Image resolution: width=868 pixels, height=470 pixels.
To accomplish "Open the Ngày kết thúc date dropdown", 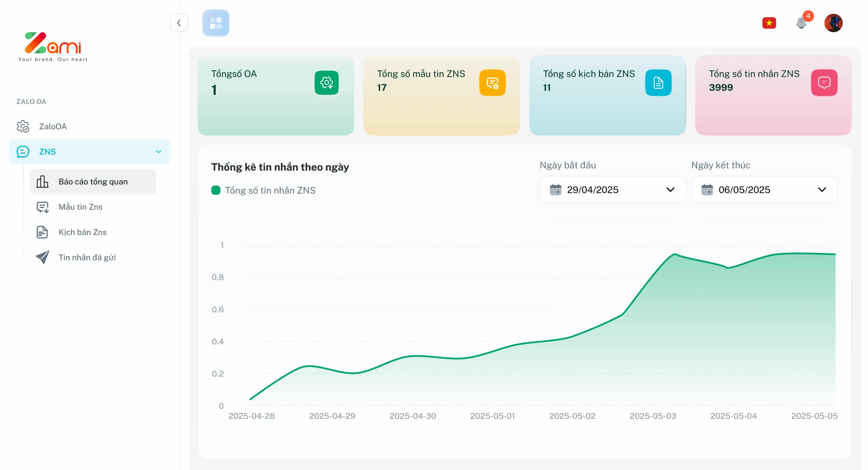I will click(764, 190).
